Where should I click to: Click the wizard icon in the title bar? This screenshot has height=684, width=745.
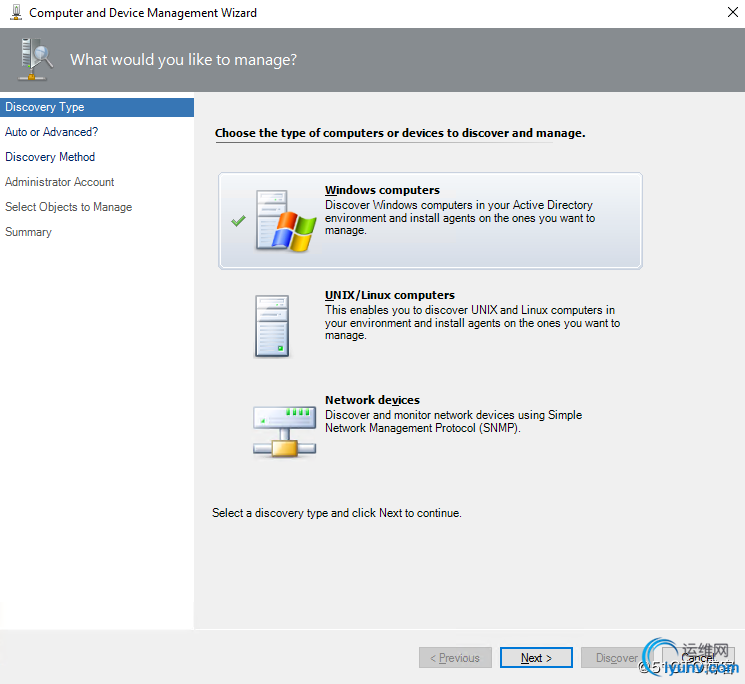[16, 12]
